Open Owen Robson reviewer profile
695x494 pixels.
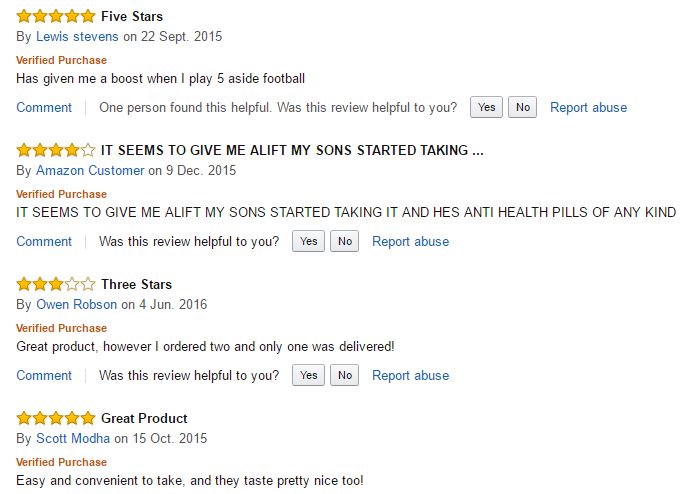point(76,304)
